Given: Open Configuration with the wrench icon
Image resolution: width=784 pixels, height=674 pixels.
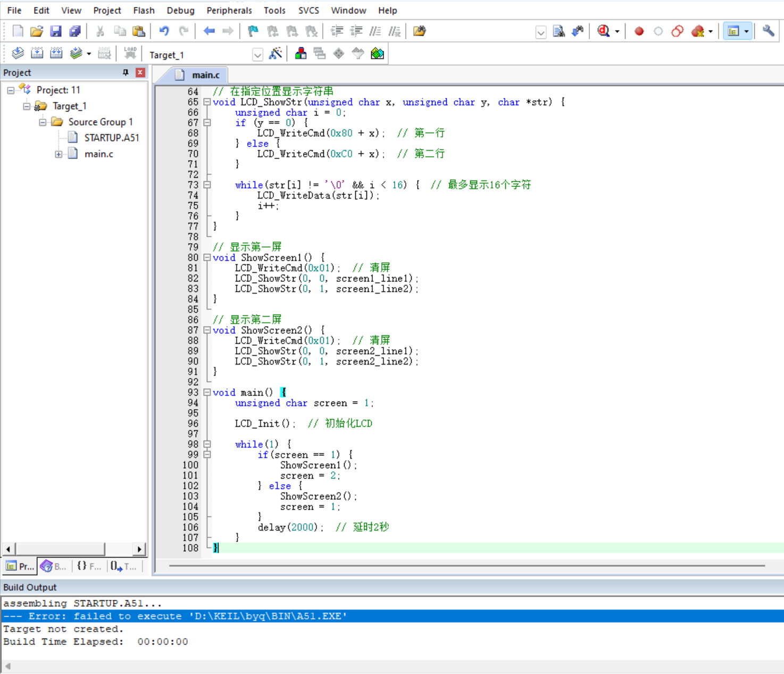Looking at the screenshot, I should click(768, 31).
